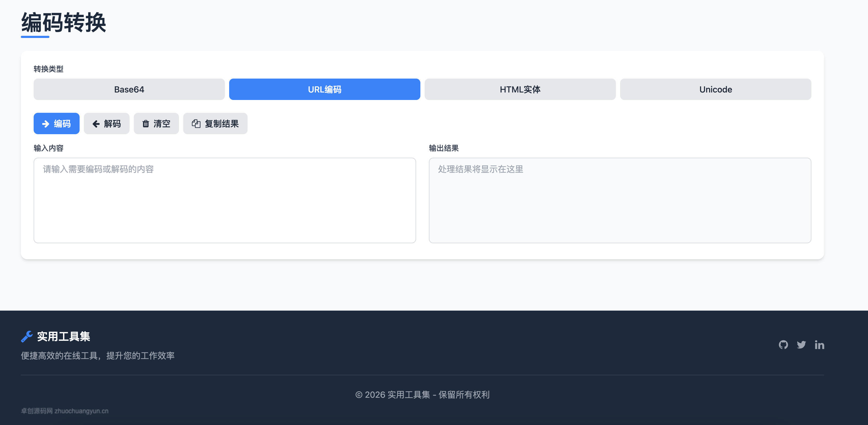Image resolution: width=868 pixels, height=425 pixels.
Task: Clear content with the 清空 button
Action: 156,123
